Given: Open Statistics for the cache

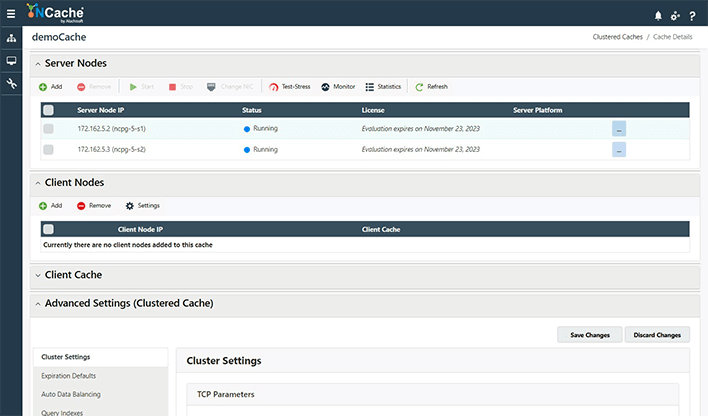Looking at the screenshot, I should click(x=383, y=87).
